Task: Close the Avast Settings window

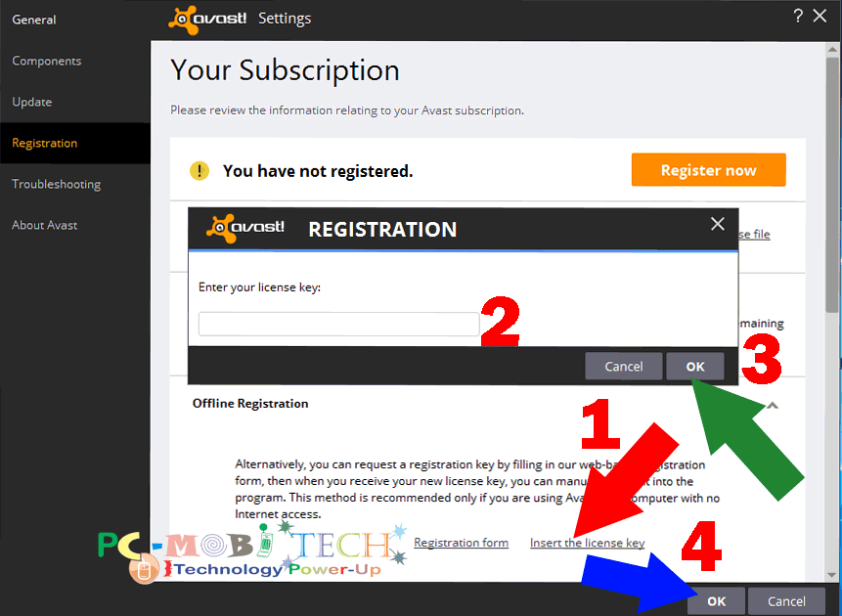Action: [x=820, y=16]
